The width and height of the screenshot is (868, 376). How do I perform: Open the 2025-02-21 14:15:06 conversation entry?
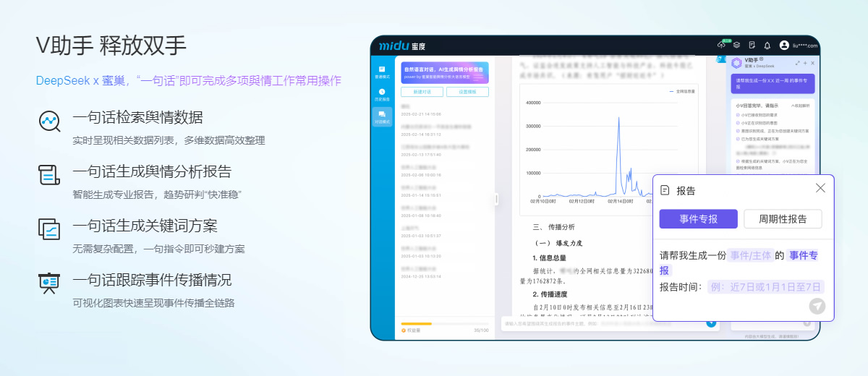[422, 114]
